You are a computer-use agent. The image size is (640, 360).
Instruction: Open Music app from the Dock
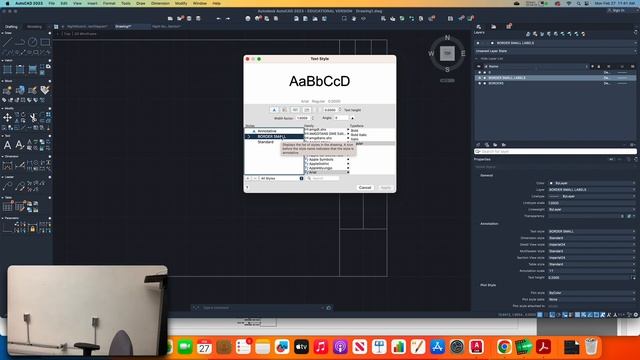pos(321,347)
